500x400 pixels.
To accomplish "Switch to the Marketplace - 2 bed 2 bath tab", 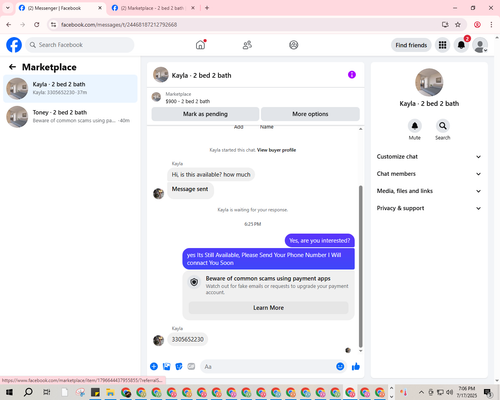I will point(153,8).
